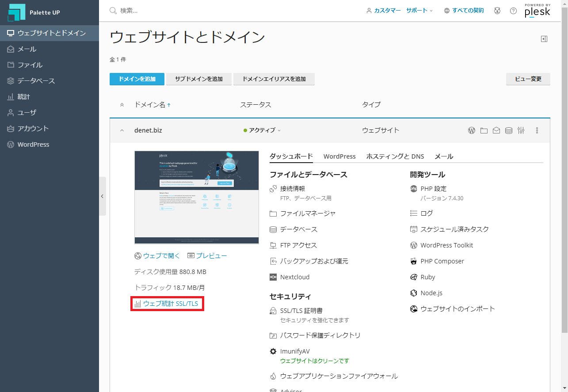Go to 統計 in the sidebar
The image size is (568, 392).
(x=50, y=97)
